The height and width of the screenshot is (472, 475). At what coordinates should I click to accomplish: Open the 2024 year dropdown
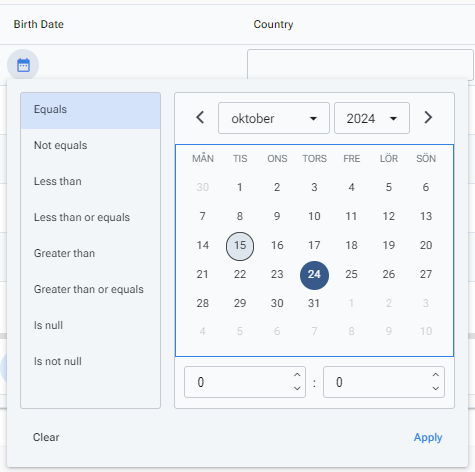click(372, 118)
